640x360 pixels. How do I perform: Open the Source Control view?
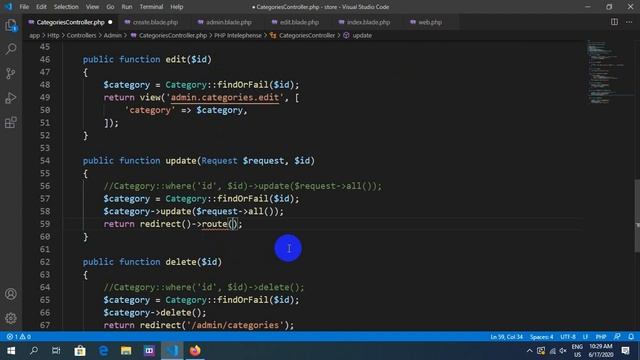(x=11, y=73)
